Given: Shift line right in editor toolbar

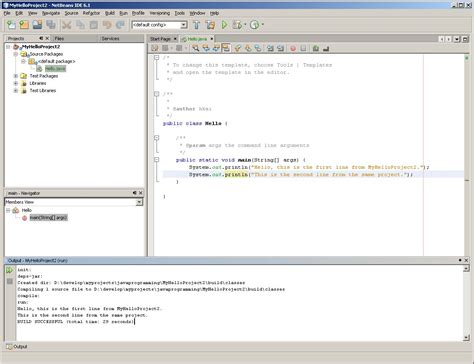Looking at the screenshot, I should pos(281,48).
